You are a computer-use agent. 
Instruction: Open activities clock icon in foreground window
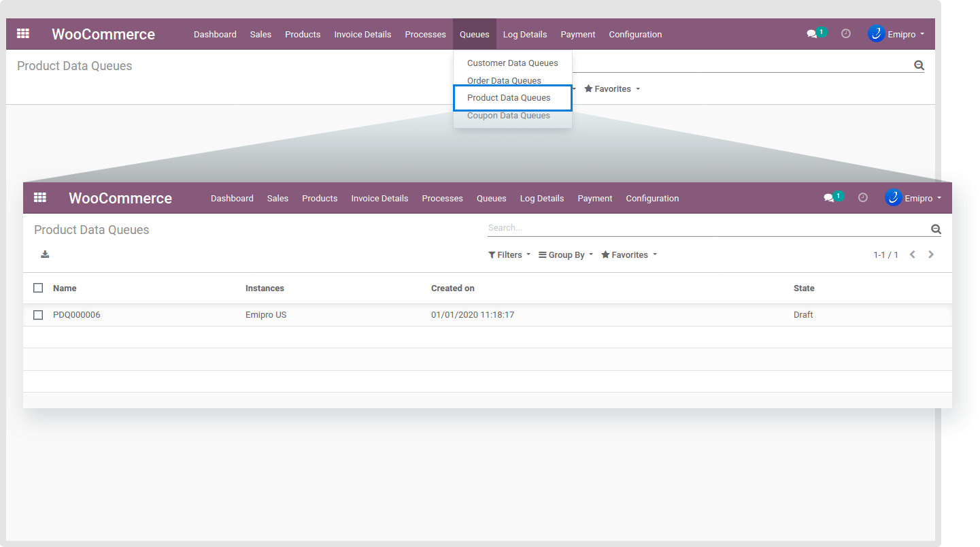pyautogui.click(x=863, y=197)
